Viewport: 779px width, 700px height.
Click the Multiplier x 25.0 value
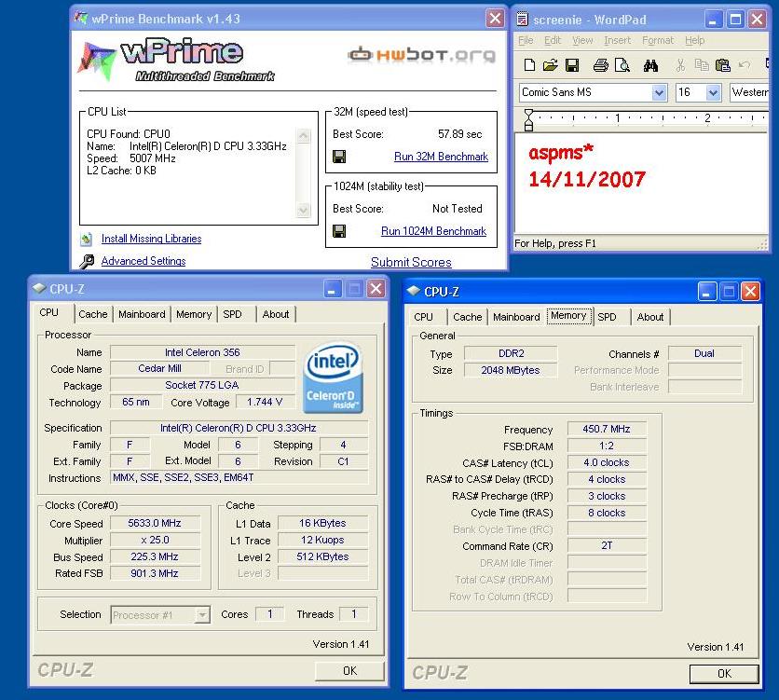(x=155, y=540)
